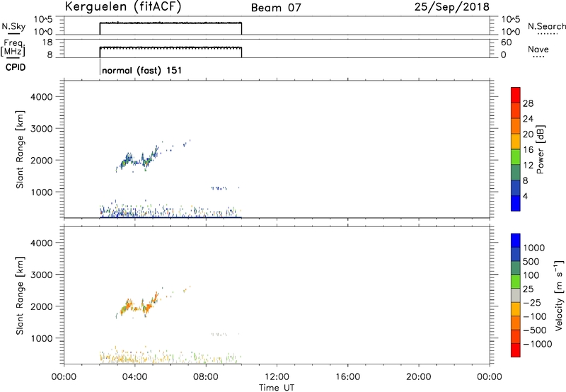Pick the gray segment of velocity colorbar
566x392 pixels.
point(516,296)
